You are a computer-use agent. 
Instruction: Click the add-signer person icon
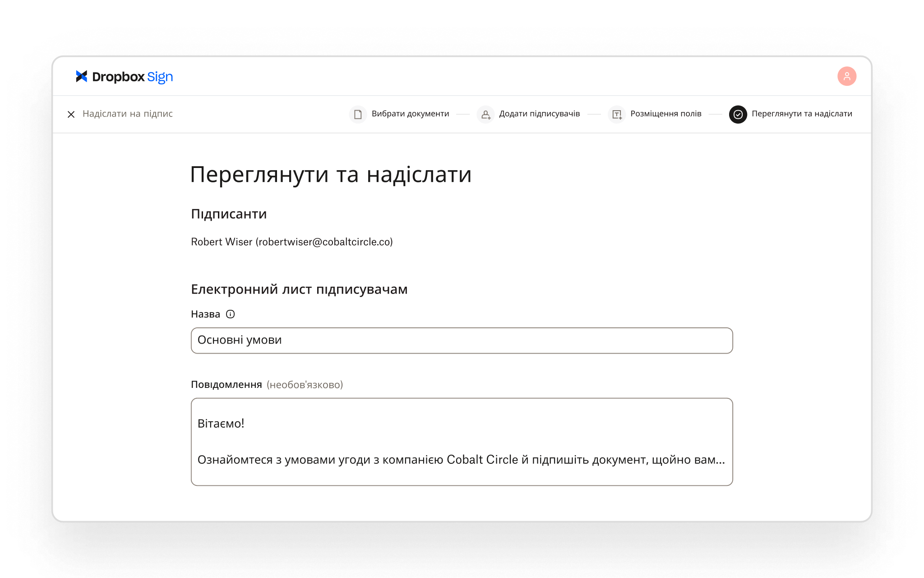coord(485,114)
